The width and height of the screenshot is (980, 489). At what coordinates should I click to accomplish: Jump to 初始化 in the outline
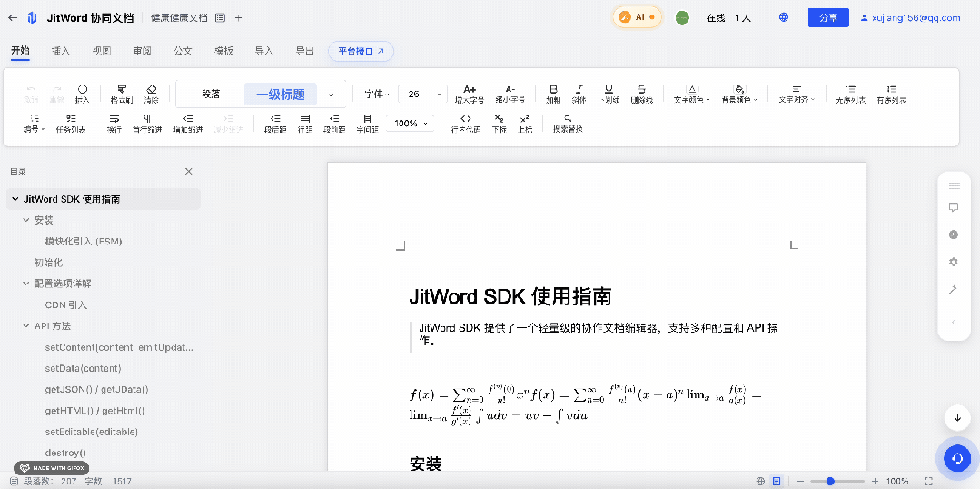[48, 263]
